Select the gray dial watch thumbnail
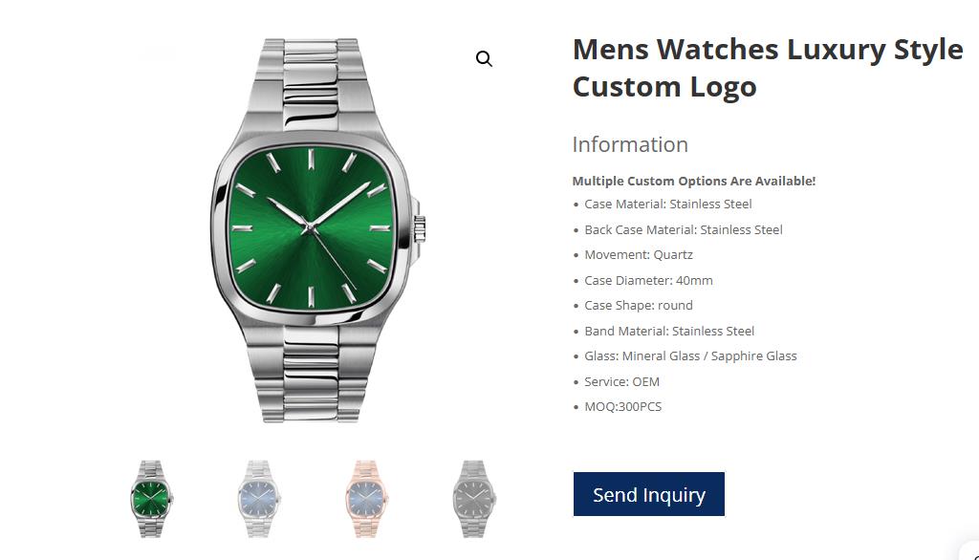 474,499
